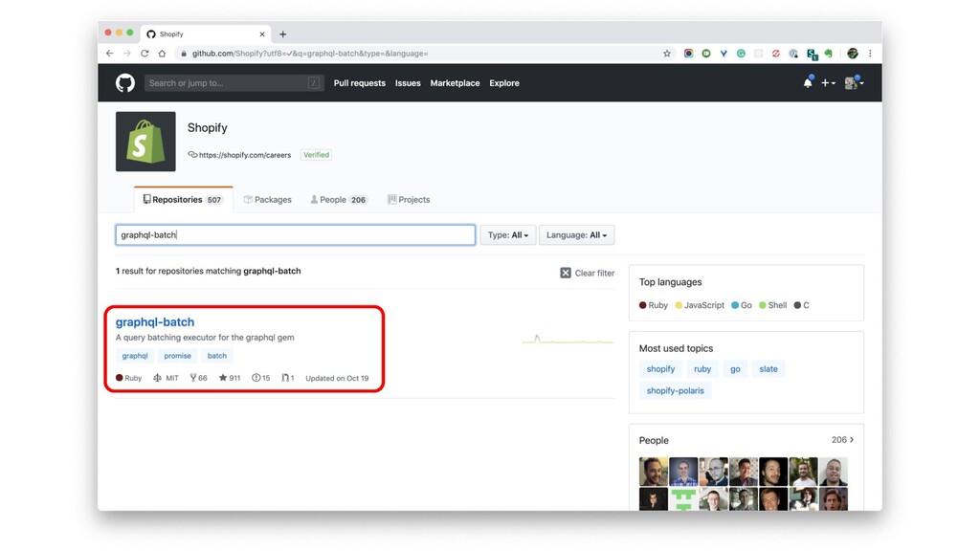
Task: Click the repository filter box containing graphql-batch
Action: pos(295,235)
